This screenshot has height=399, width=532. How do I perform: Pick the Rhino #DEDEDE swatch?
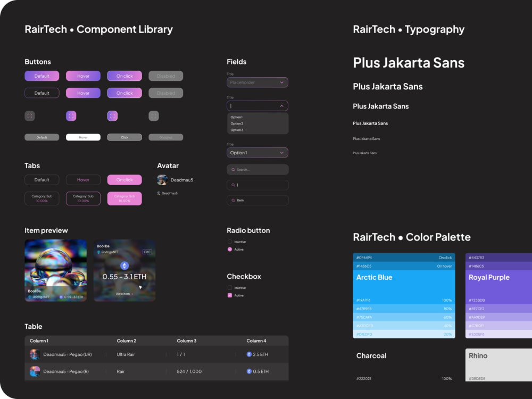tap(499, 365)
